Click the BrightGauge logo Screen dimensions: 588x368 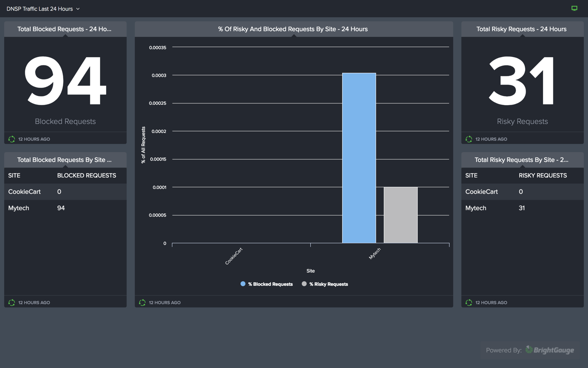(x=550, y=350)
